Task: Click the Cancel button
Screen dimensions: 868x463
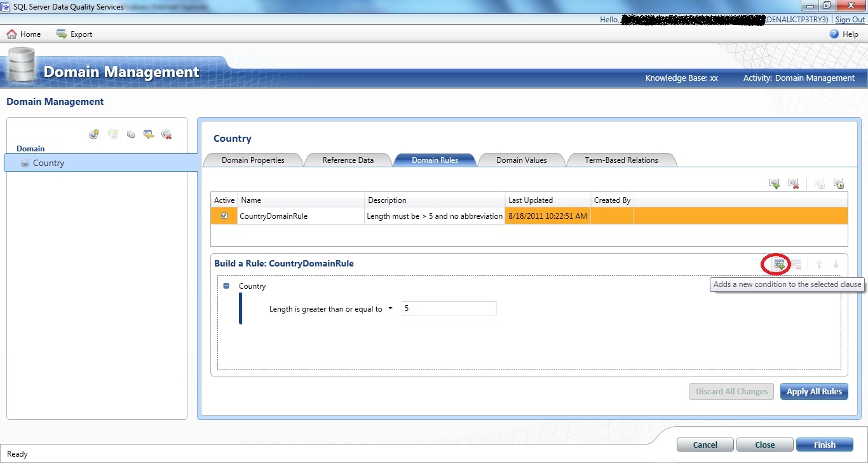Action: click(x=705, y=445)
